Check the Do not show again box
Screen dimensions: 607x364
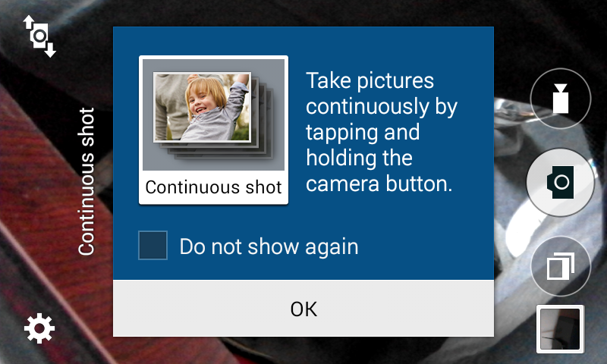pos(153,245)
